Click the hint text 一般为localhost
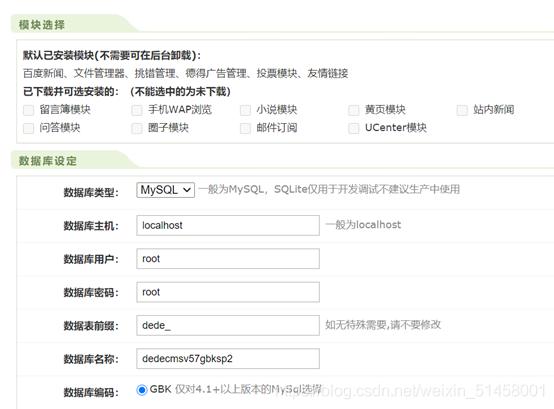The width and height of the screenshot is (554, 409). (363, 225)
